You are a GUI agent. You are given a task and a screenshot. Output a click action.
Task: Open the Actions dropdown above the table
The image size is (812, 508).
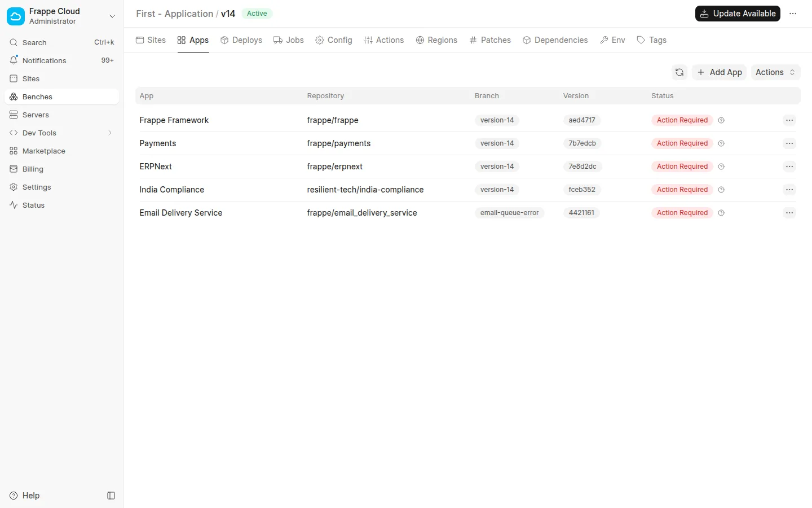point(775,72)
